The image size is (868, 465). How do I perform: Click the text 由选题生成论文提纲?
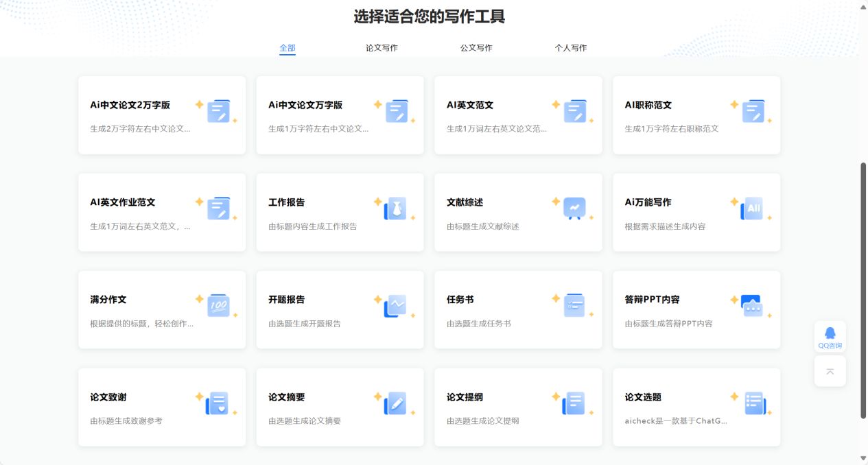click(483, 420)
